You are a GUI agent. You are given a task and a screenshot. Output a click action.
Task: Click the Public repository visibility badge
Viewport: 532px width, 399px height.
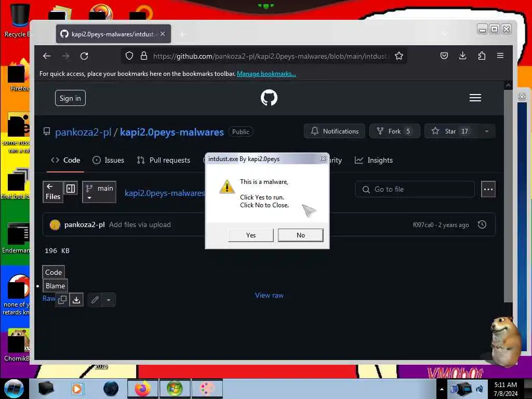[x=241, y=131]
